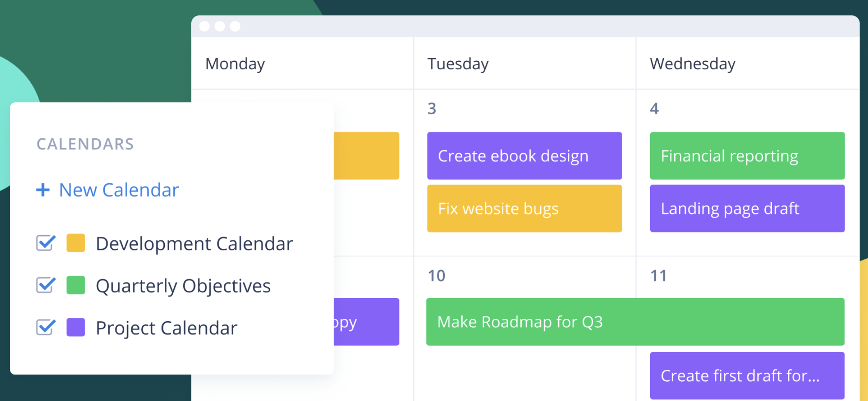Pick the purple Project Calendar swatch
868x401 pixels.
click(76, 327)
